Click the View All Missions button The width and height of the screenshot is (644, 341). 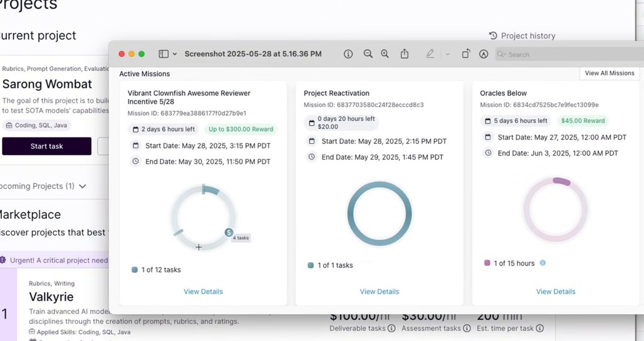coord(609,73)
